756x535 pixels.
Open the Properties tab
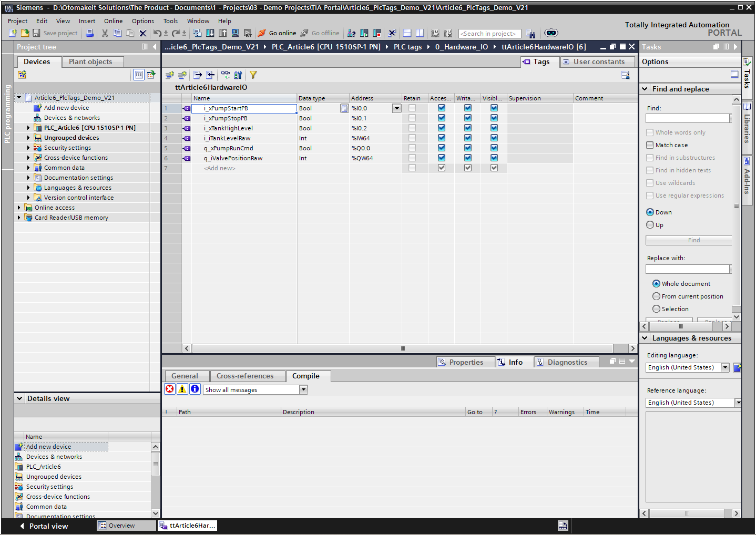(466, 362)
